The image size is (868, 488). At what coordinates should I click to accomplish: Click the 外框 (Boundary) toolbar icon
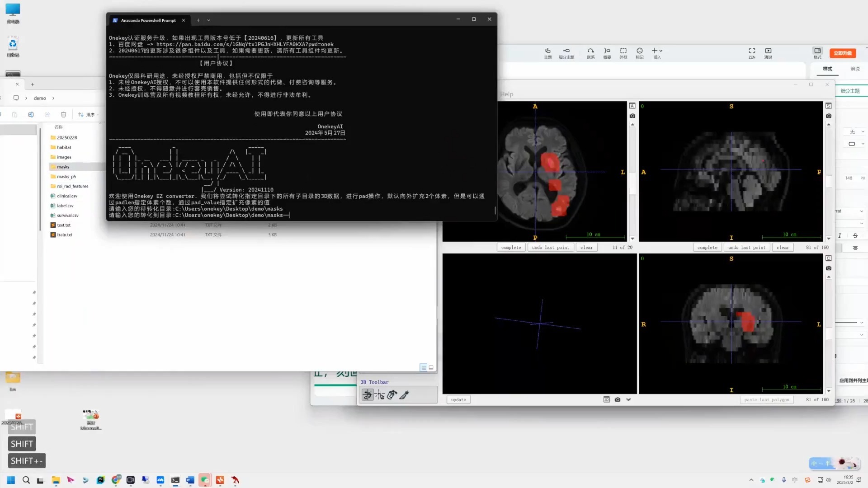[x=623, y=53]
